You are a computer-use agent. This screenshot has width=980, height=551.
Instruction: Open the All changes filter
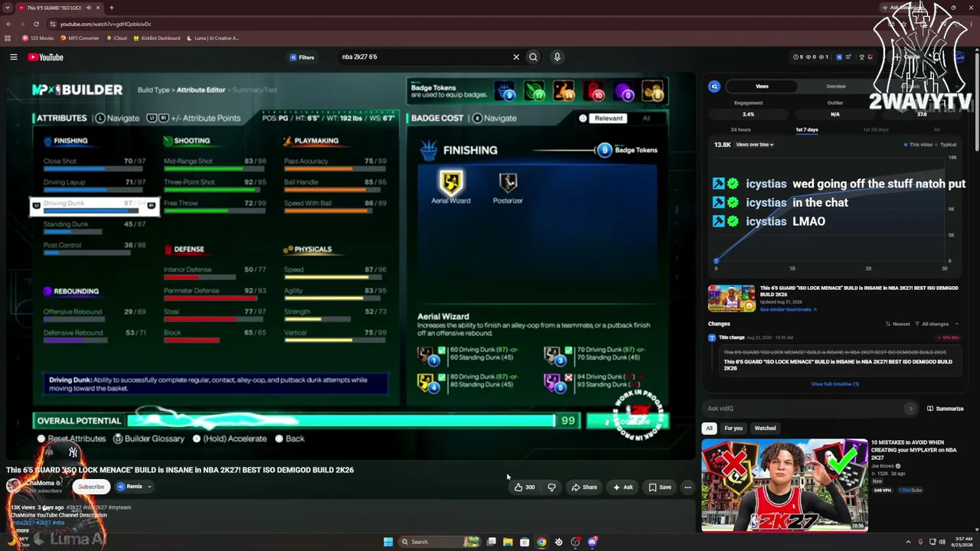[933, 324]
